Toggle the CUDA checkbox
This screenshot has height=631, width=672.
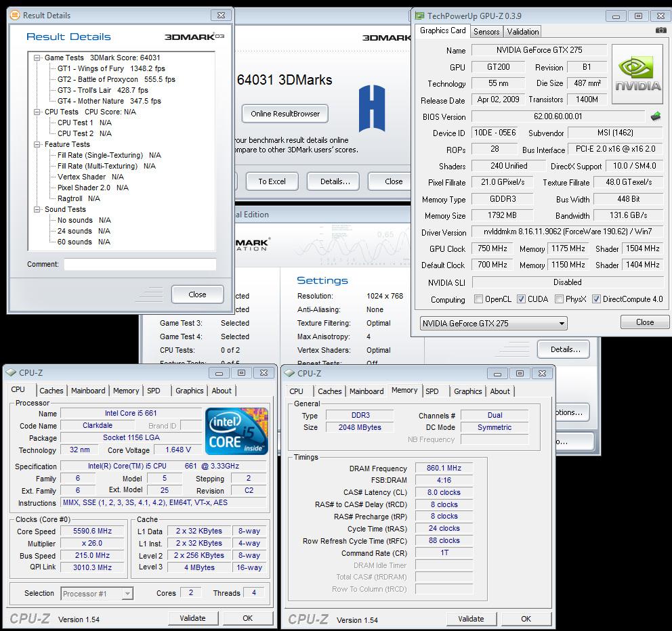[x=521, y=299]
